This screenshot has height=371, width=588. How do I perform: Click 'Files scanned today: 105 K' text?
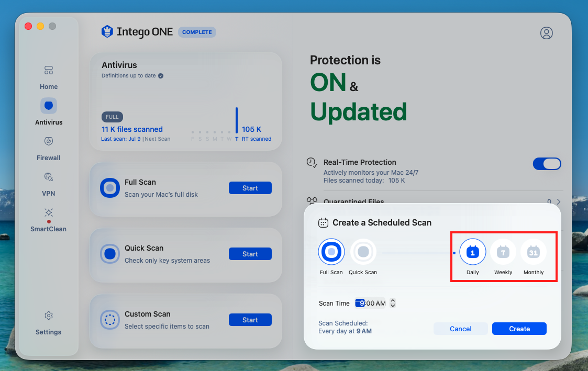point(364,181)
